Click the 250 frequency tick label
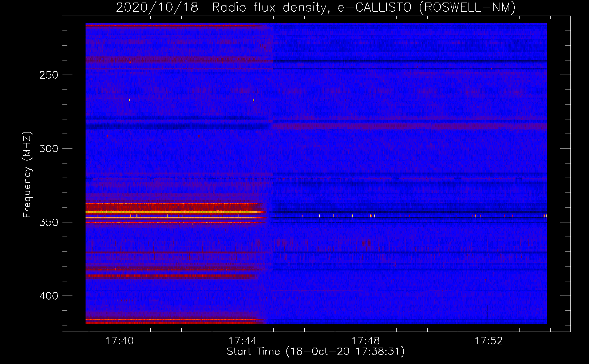Image resolution: width=589 pixels, height=364 pixels. pyautogui.click(x=49, y=75)
